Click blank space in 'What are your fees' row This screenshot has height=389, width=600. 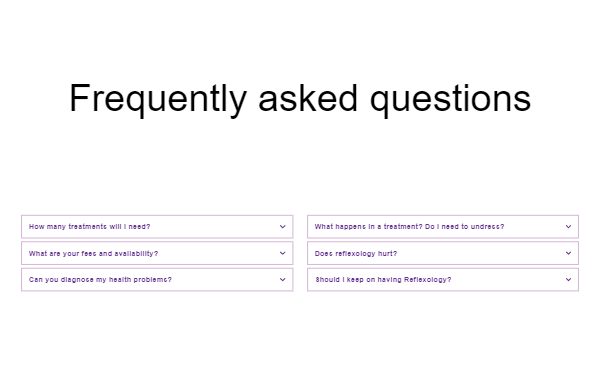[218, 253]
